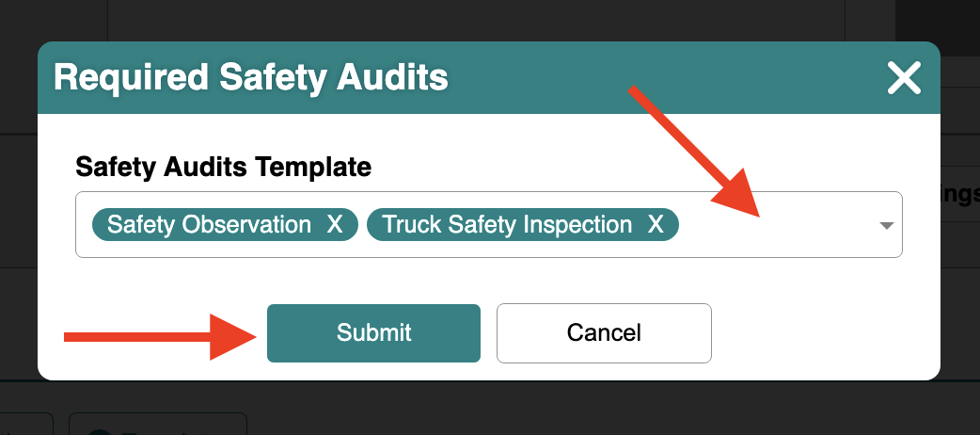Click the teal dialog header bar
Viewport: 980px width, 435px height.
(489, 77)
